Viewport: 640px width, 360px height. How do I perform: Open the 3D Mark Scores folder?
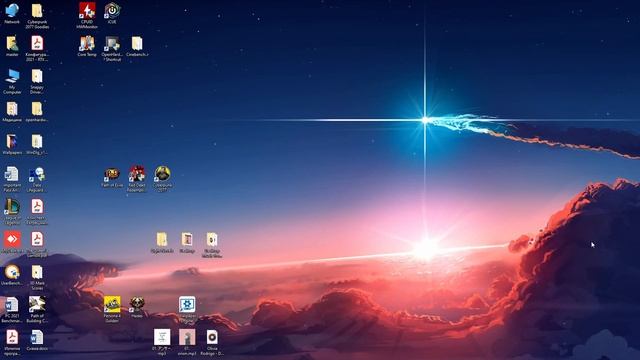point(37,277)
